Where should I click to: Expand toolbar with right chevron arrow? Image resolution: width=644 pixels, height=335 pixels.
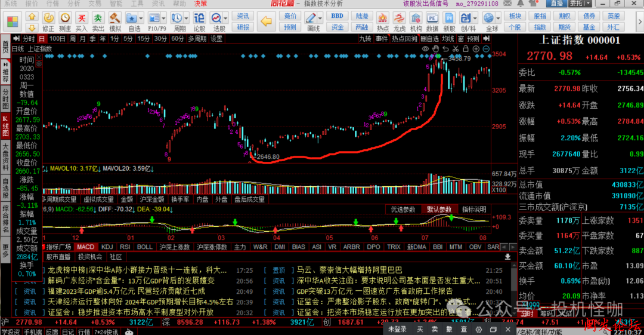point(639,21)
